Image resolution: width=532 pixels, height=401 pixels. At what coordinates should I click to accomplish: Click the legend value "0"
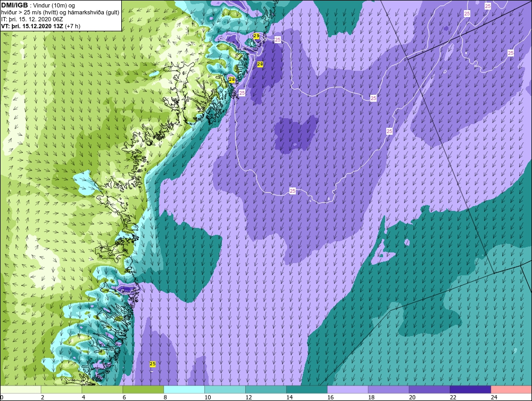tap(2, 397)
